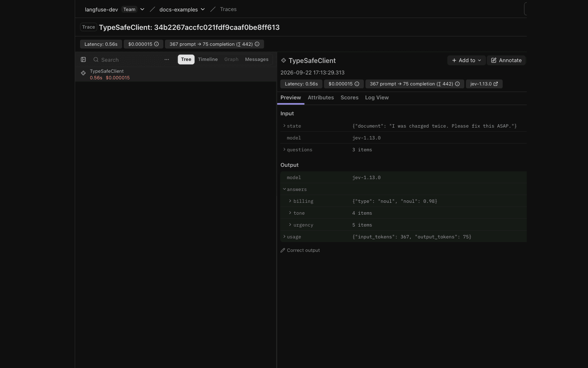
Task: Click the input model value jev-1.13.0
Action: click(366, 138)
